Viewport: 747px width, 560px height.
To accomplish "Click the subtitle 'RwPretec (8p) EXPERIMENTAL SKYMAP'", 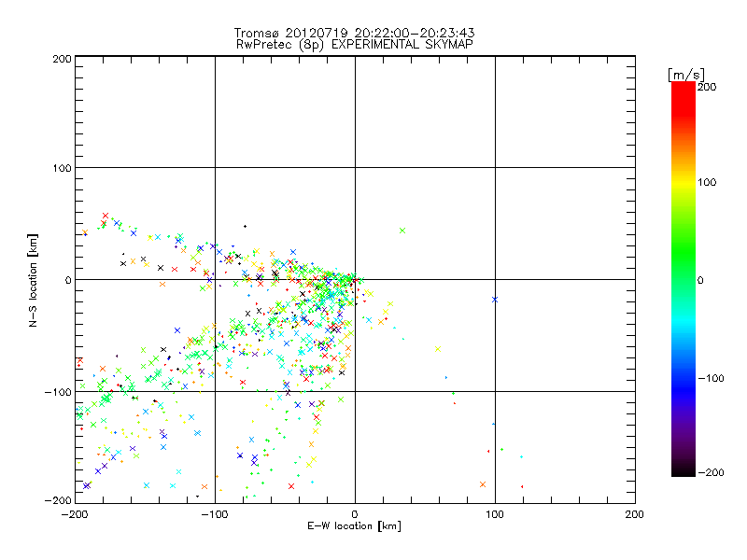I will tap(354, 44).
